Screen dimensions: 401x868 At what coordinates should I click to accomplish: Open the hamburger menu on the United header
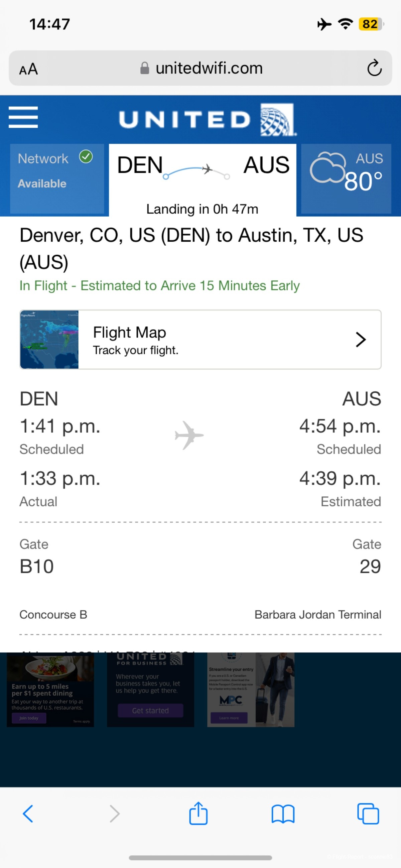tap(23, 117)
